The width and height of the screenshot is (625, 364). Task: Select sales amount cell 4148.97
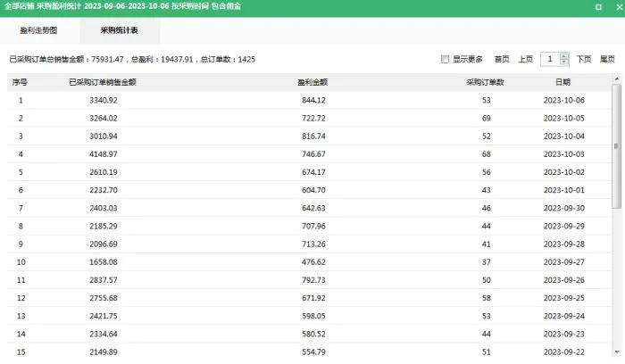(x=104, y=154)
